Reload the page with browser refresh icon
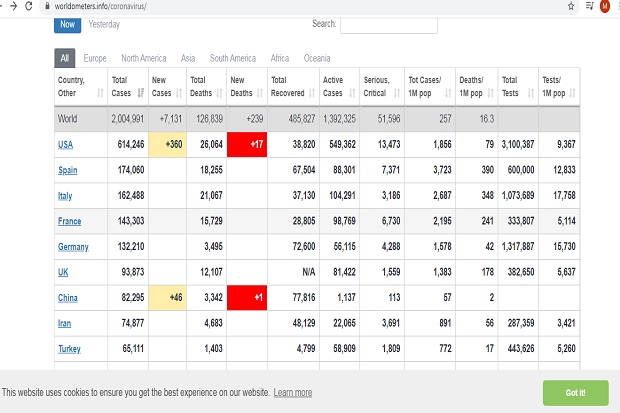Screen dimensions: 620x413 click(28, 6)
